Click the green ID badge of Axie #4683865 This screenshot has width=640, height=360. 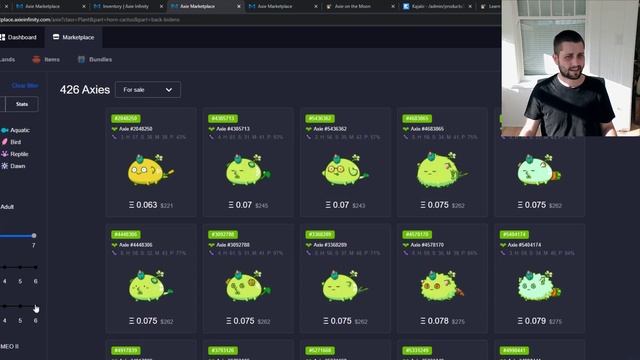point(417,118)
